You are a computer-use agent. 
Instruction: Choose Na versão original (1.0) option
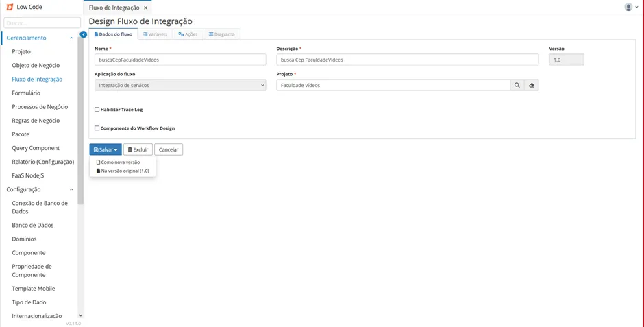(x=123, y=171)
